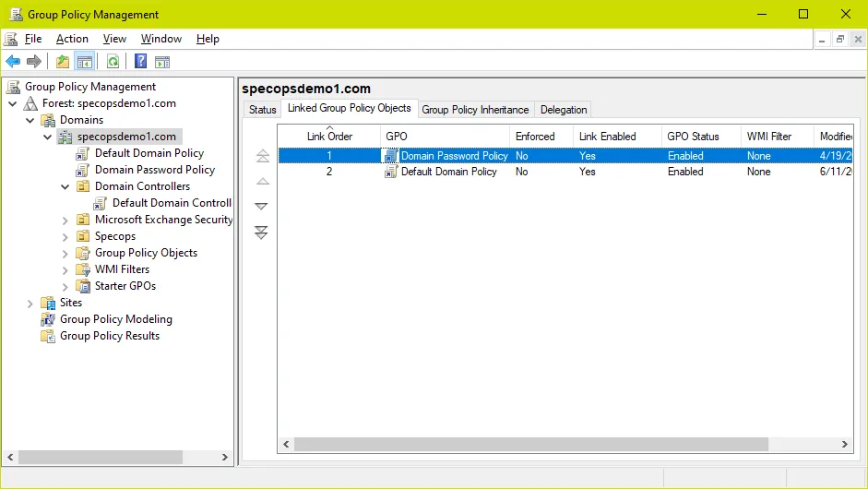This screenshot has height=489, width=868.
Task: Go back with the blue Back arrow
Action: click(13, 62)
